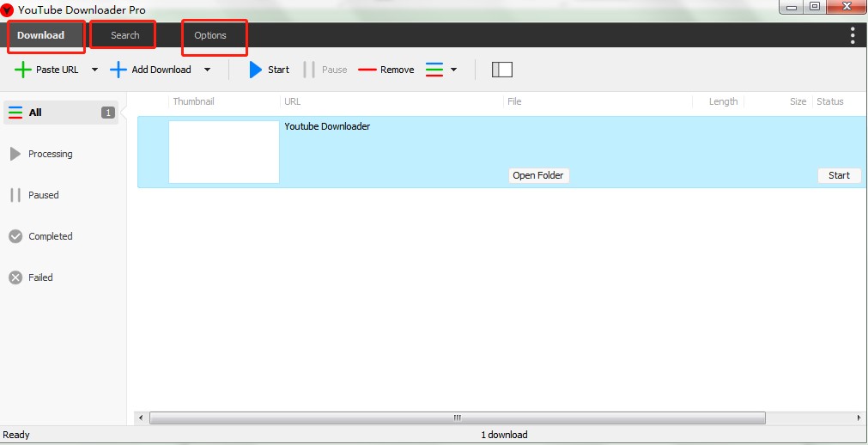Viewport: 868px width, 445px height.
Task: Click the blue plus Add Download icon
Action: click(118, 70)
